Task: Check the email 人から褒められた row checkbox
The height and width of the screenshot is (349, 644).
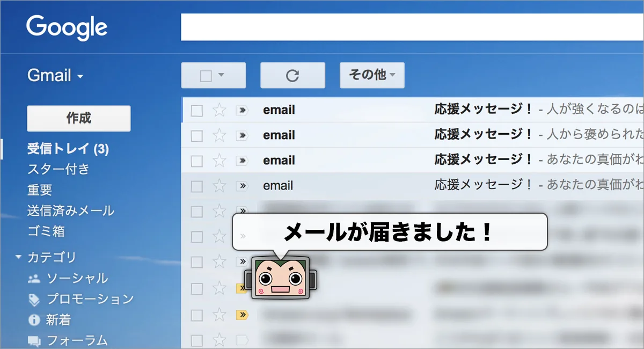Action: (197, 136)
